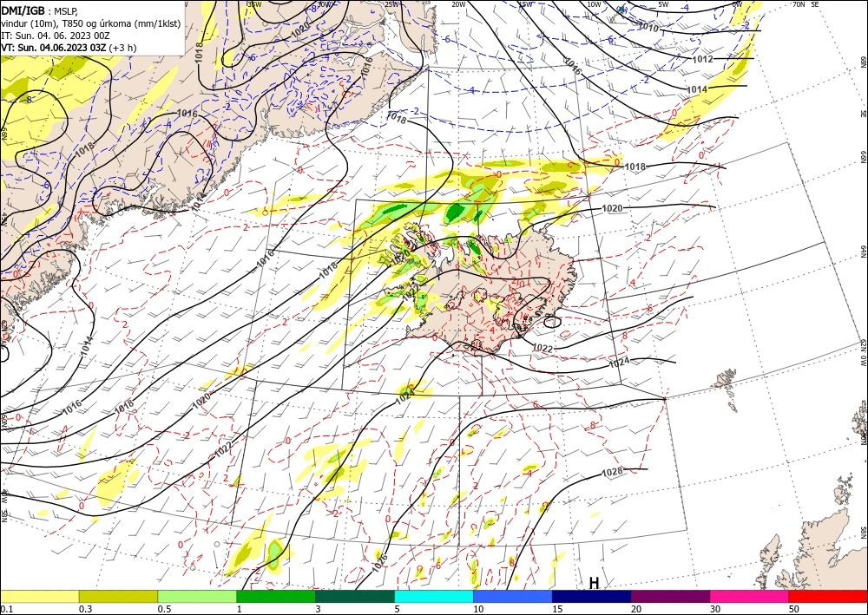The width and height of the screenshot is (868, 615).
Task: Select the green 1 mm legend swatch
Action: click(276, 596)
